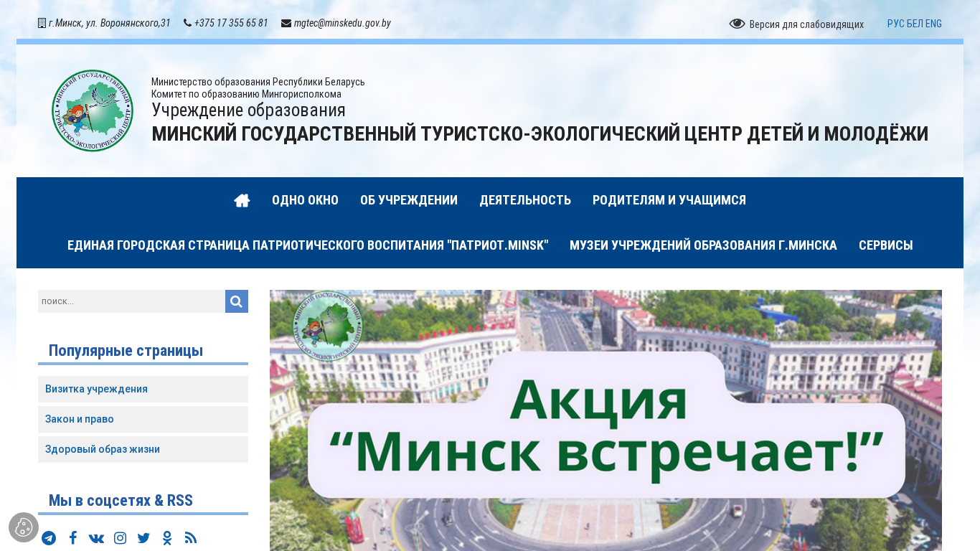Click the Комитет по образованию Мингорисполкома text
Image resolution: width=980 pixels, height=551 pixels.
[246, 94]
